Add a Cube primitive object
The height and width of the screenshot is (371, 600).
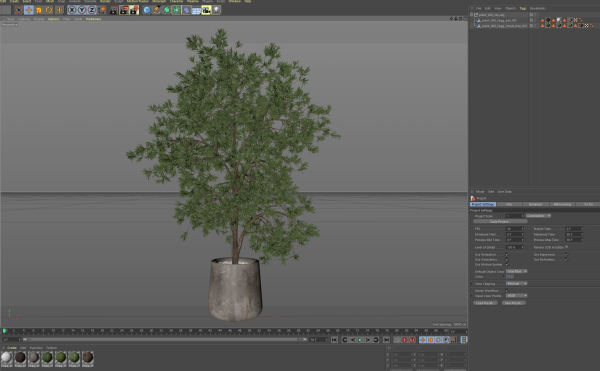tap(147, 10)
